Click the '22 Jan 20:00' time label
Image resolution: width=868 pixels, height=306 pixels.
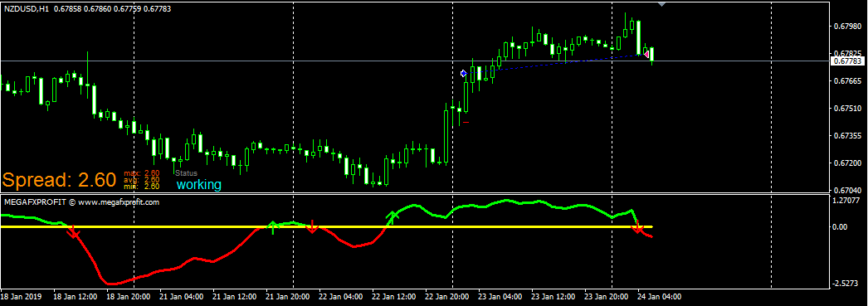[x=447, y=297]
